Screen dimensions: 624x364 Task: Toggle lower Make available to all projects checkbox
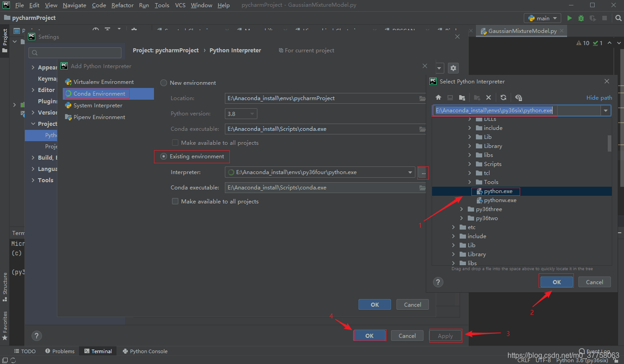click(x=175, y=202)
